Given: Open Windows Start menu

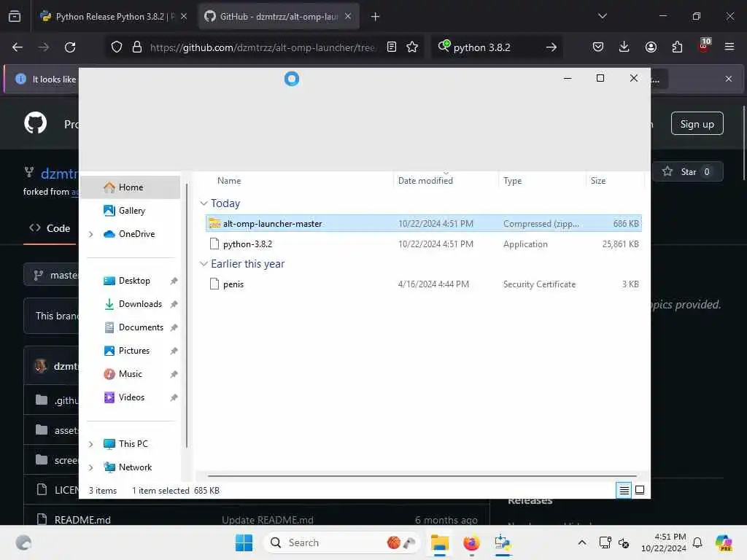Looking at the screenshot, I should click(244, 542).
